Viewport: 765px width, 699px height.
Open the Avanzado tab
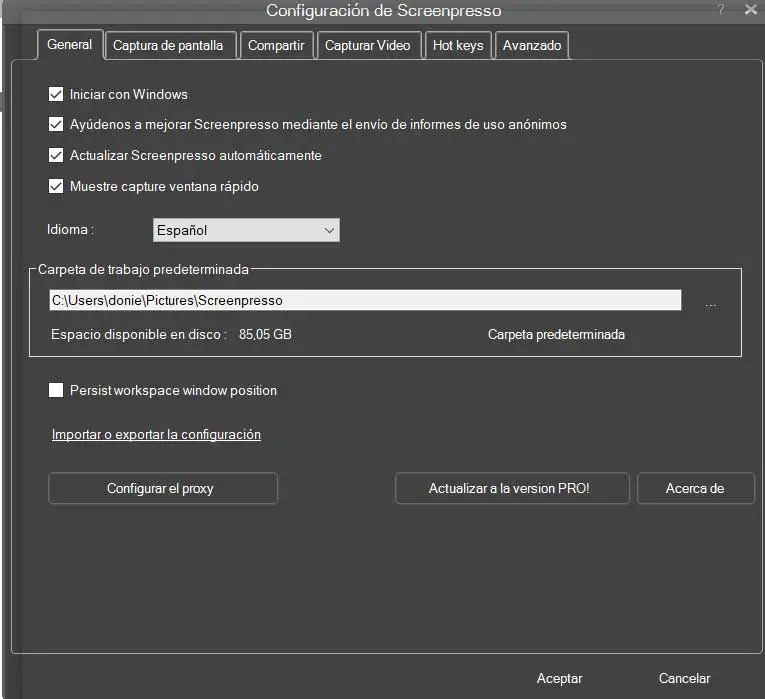pyautogui.click(x=532, y=45)
